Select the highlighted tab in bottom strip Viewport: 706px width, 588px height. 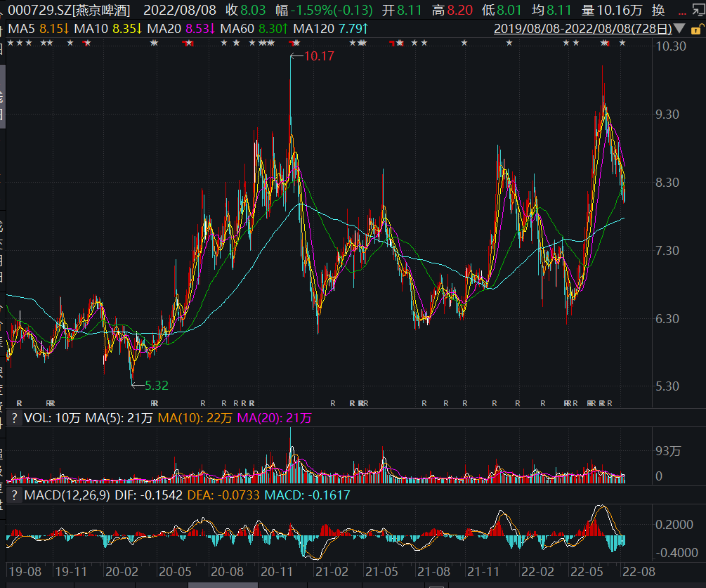pyautogui.click(x=223, y=585)
